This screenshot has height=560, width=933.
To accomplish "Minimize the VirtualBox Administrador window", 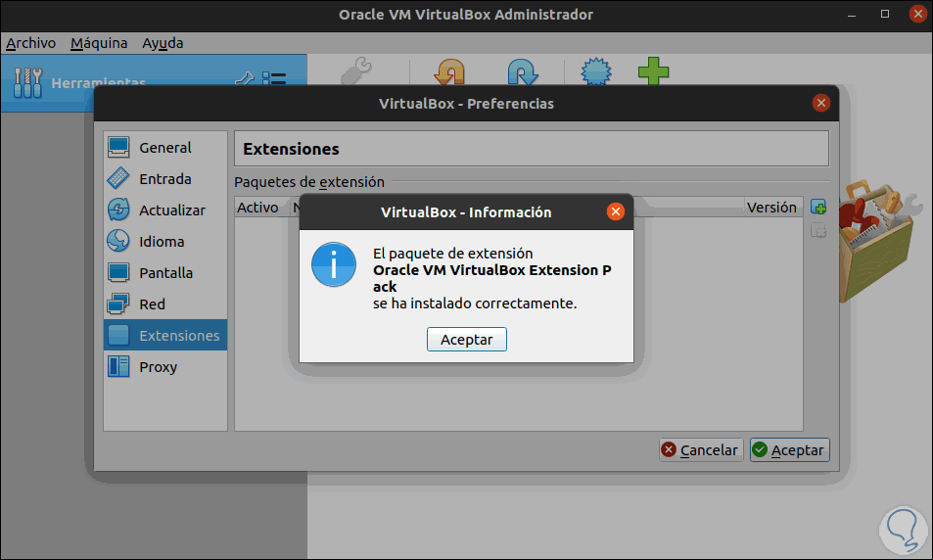I will pyautogui.click(x=852, y=15).
